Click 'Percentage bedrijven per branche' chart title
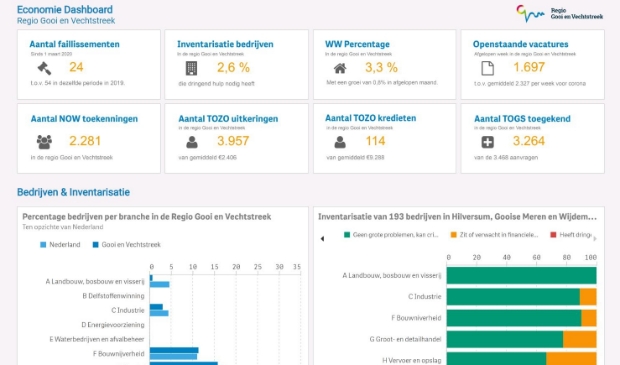Image resolution: width=620 pixels, height=365 pixels. [147, 217]
